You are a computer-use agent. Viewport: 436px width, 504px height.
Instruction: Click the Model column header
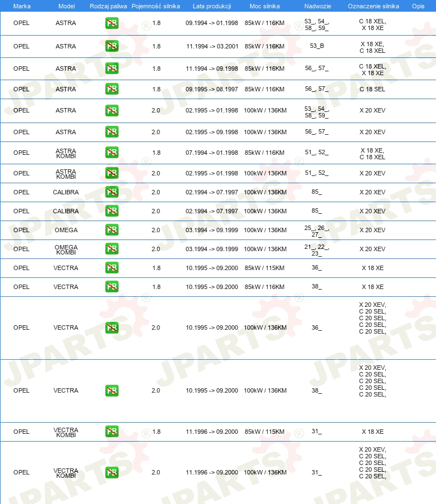click(66, 6)
